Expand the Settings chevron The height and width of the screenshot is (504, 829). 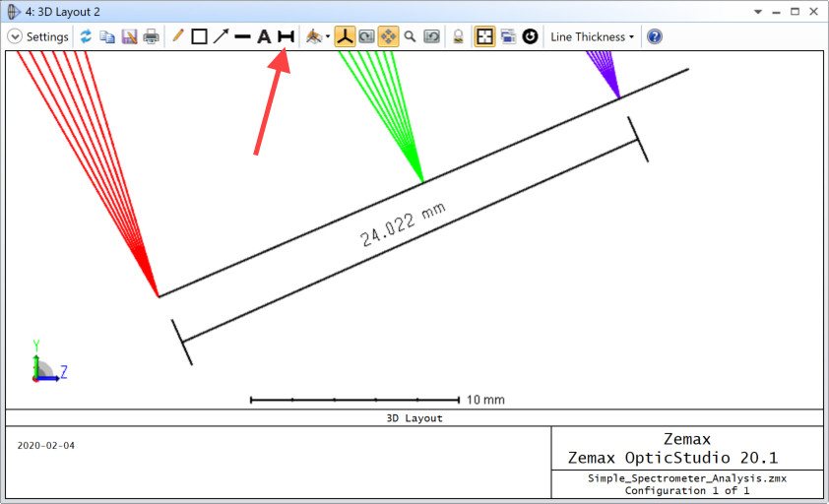(x=15, y=36)
